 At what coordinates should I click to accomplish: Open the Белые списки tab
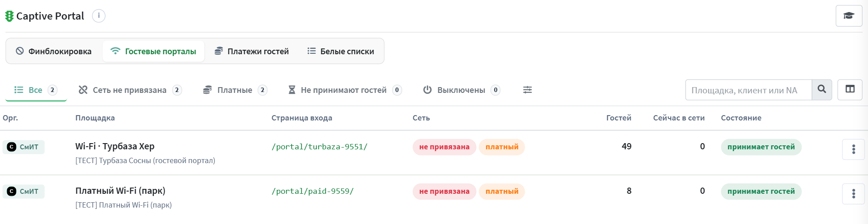coord(341,51)
